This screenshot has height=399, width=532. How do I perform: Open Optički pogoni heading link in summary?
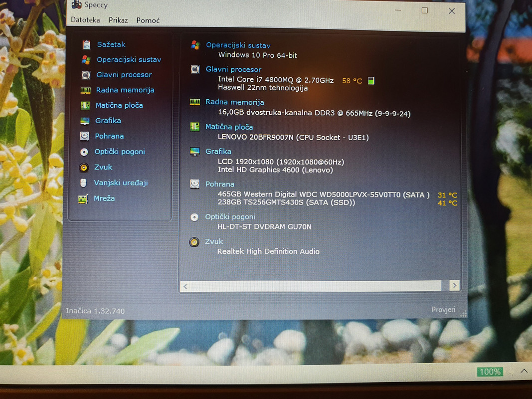230,217
